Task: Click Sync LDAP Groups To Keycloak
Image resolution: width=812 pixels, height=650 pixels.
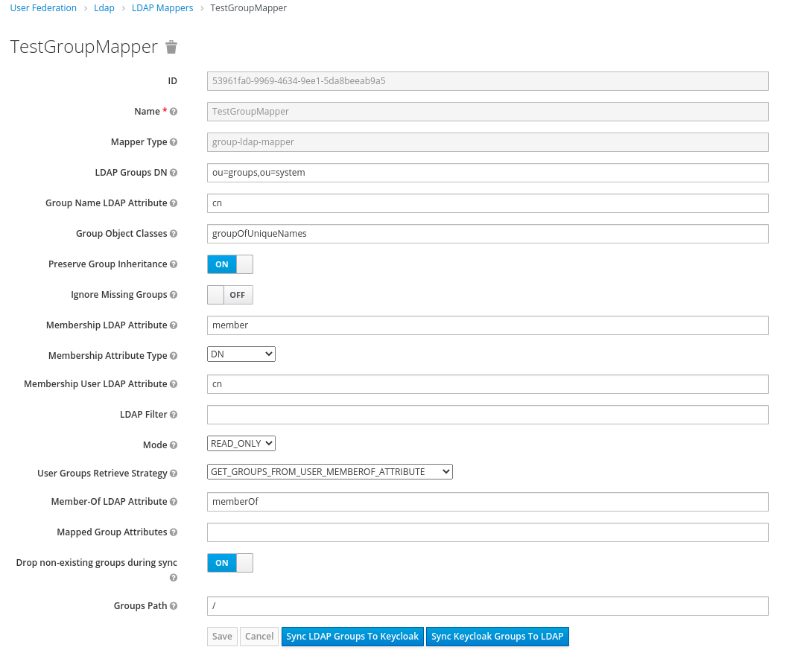Action: coord(352,636)
